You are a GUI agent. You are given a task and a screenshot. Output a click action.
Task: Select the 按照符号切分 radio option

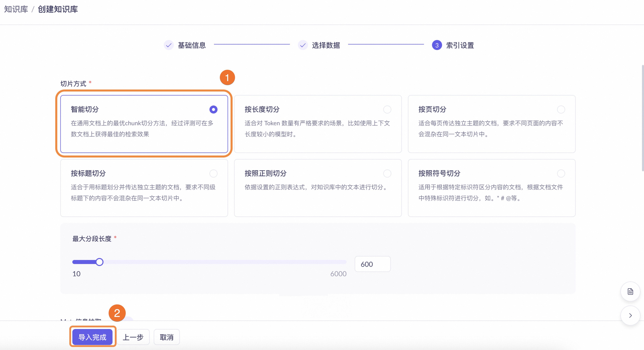[x=561, y=173]
